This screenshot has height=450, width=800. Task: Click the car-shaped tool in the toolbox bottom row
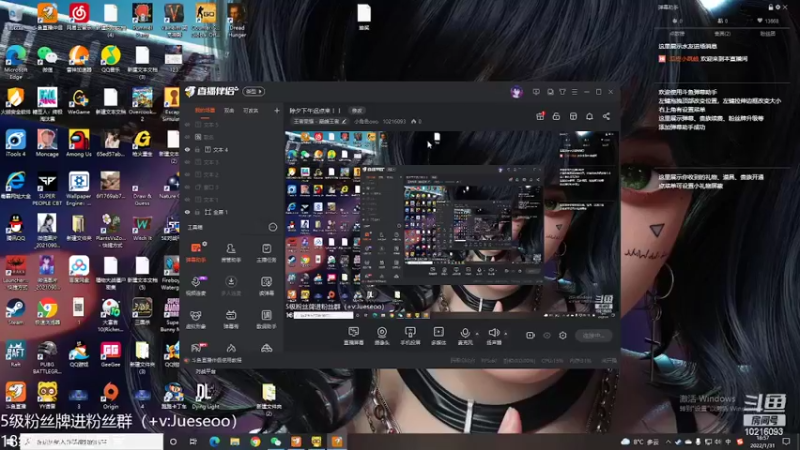point(266,348)
